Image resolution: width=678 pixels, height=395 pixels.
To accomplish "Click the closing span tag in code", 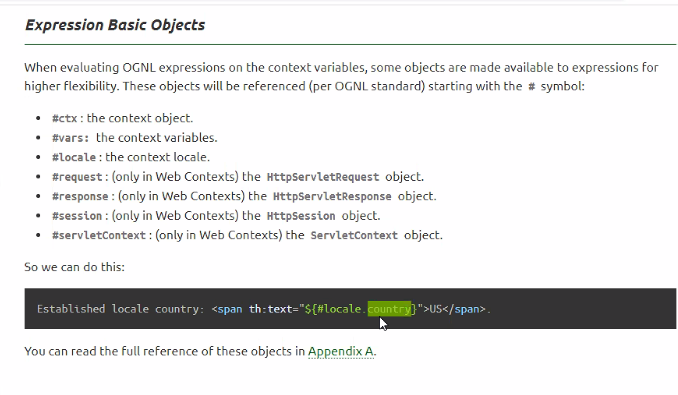I will pyautogui.click(x=464, y=309).
